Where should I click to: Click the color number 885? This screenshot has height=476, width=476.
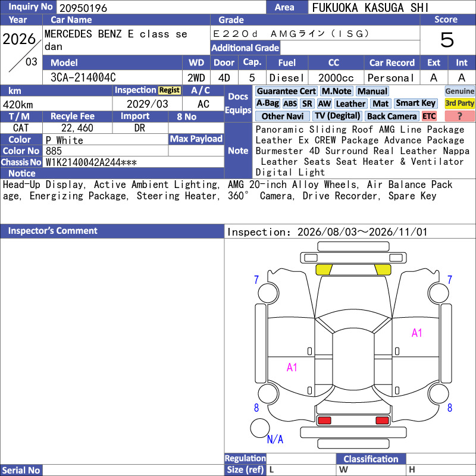54,151
